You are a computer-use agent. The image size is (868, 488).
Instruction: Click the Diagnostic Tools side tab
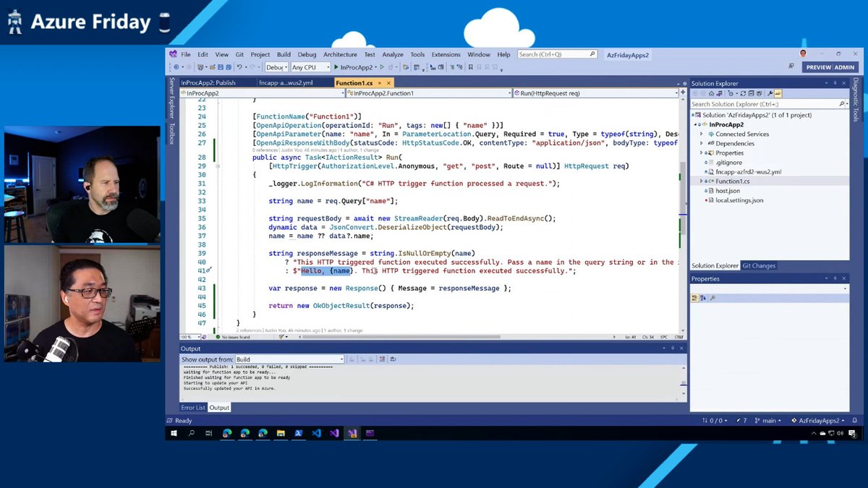856,100
